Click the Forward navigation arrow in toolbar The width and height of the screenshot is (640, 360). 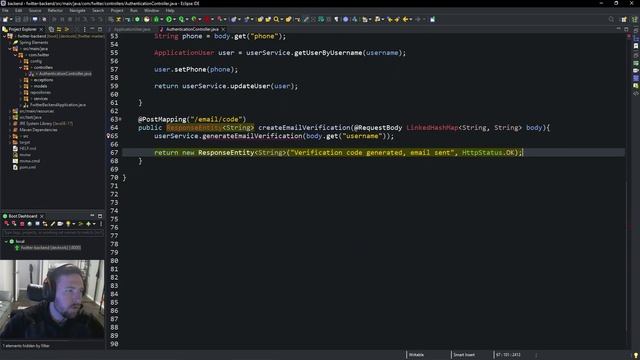point(418,19)
